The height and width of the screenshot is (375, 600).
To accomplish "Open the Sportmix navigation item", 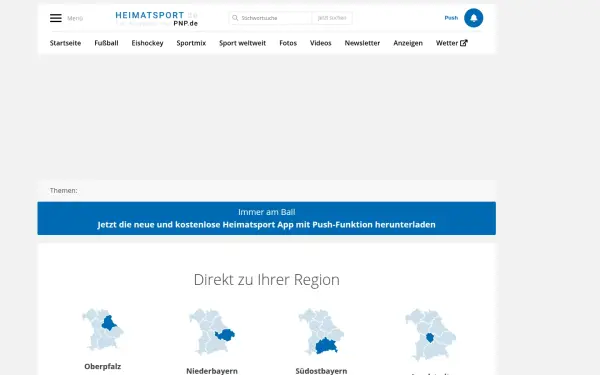I will (x=191, y=43).
